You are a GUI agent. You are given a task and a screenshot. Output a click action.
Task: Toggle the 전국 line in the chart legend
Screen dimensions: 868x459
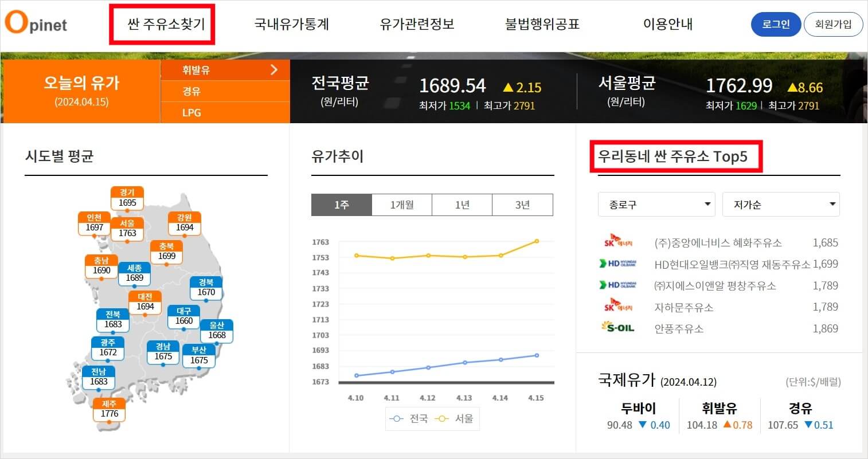[407, 418]
